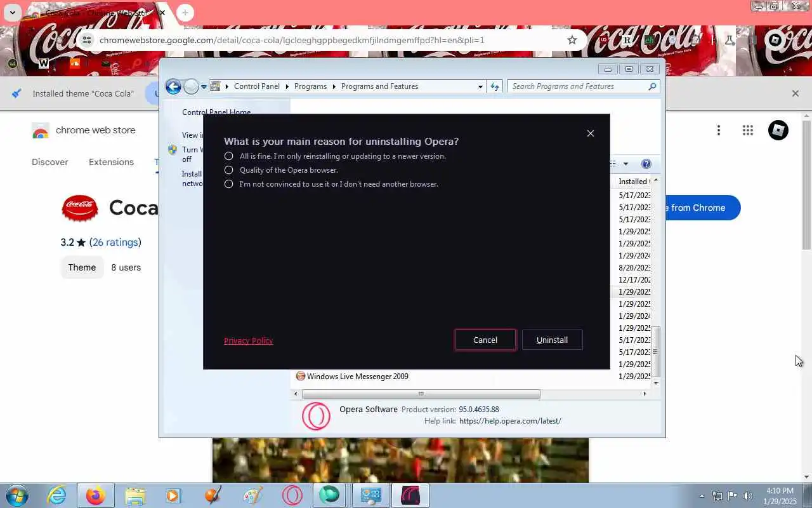Open Chrome profile icon in toolbar
The image size is (812, 508).
(775, 40)
